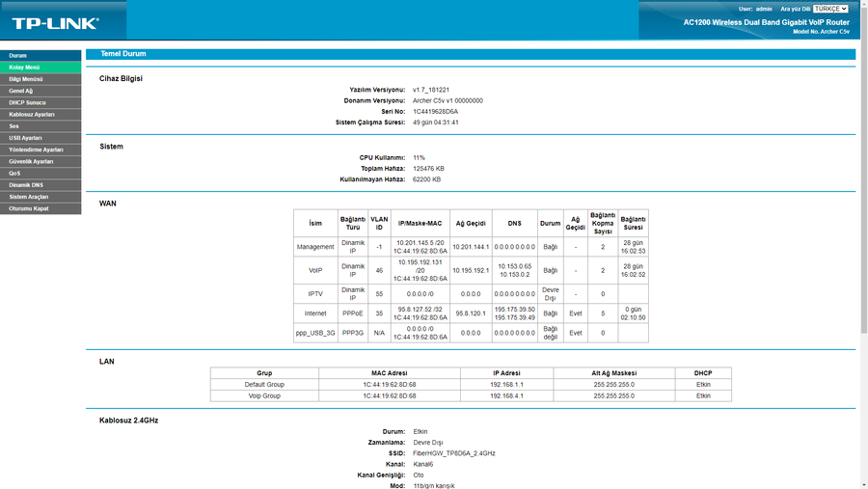Viewport: 868px width, 489px height.
Task: Click the CPU usage value 11%
Action: (x=419, y=158)
